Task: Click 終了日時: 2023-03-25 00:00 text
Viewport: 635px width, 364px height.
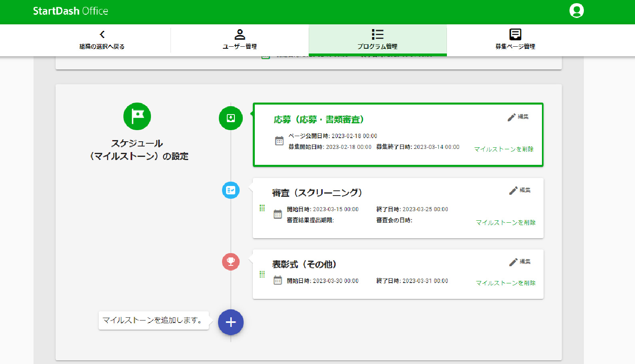Action: coord(412,209)
